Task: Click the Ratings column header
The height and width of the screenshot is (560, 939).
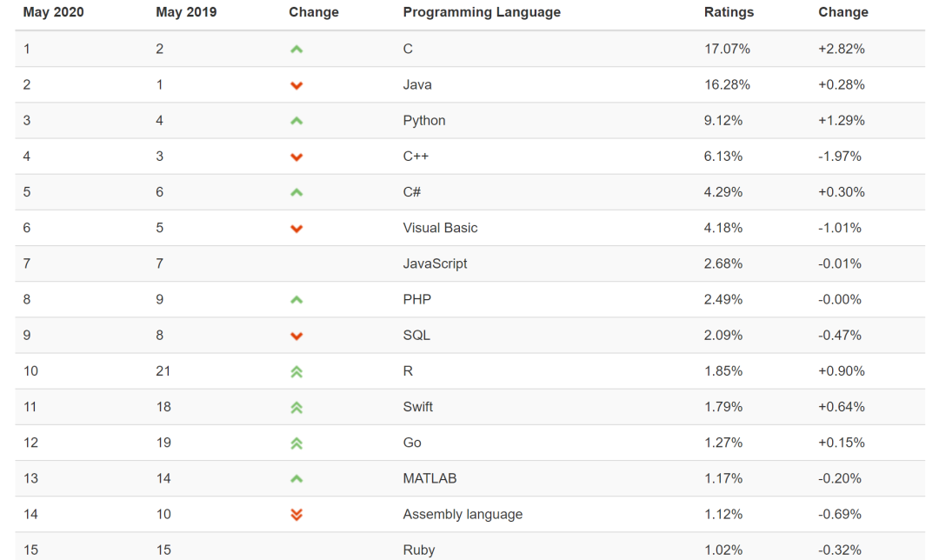Action: (x=729, y=12)
